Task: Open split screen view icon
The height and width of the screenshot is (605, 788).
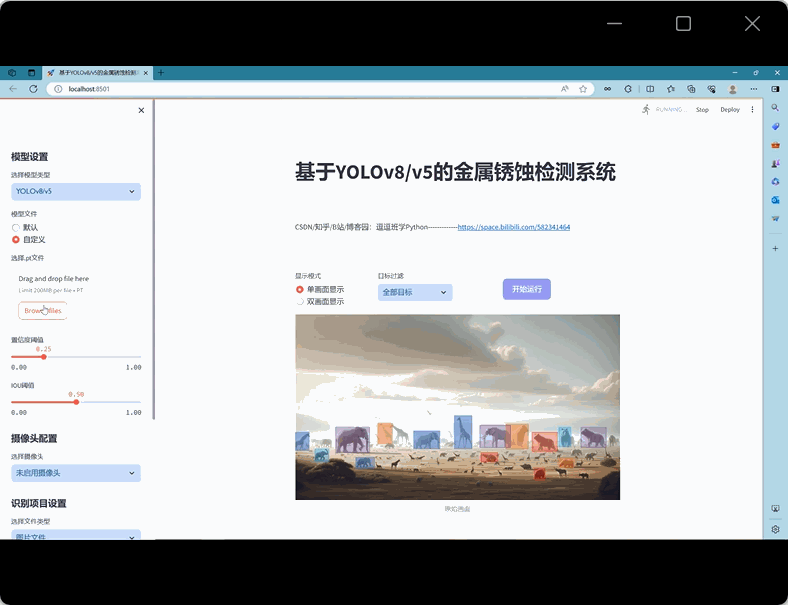Action: [x=650, y=89]
